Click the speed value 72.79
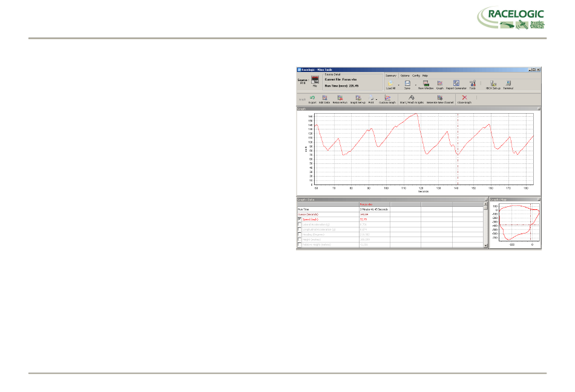Screen dimensions: 575x392 tap(363, 220)
